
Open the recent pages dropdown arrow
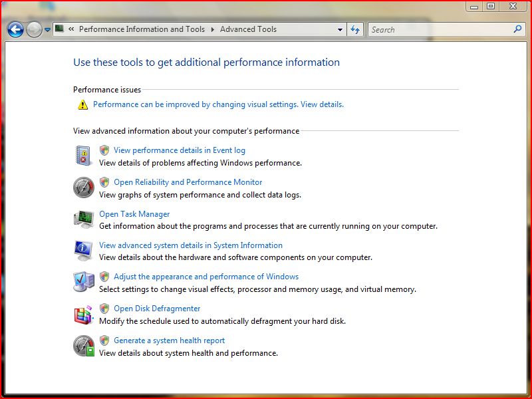(47, 30)
